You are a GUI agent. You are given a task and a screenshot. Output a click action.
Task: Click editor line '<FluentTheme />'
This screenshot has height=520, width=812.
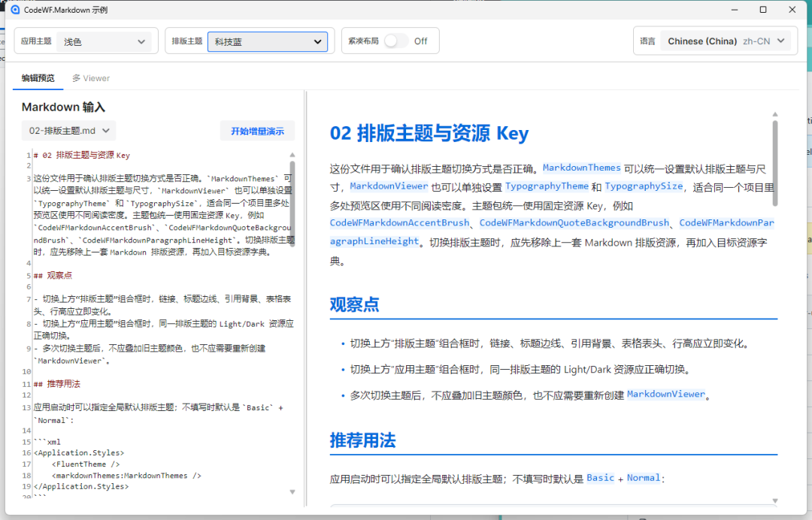[x=86, y=464]
